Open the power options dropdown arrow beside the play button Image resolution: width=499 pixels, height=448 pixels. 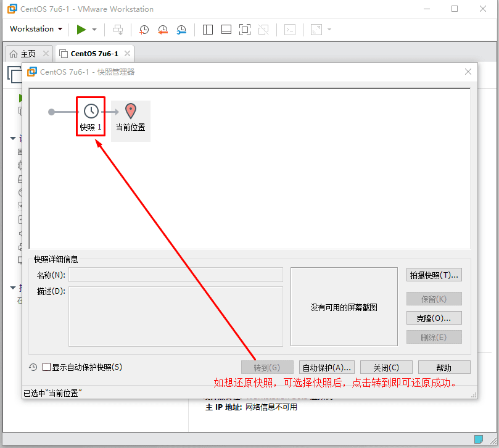(94, 30)
